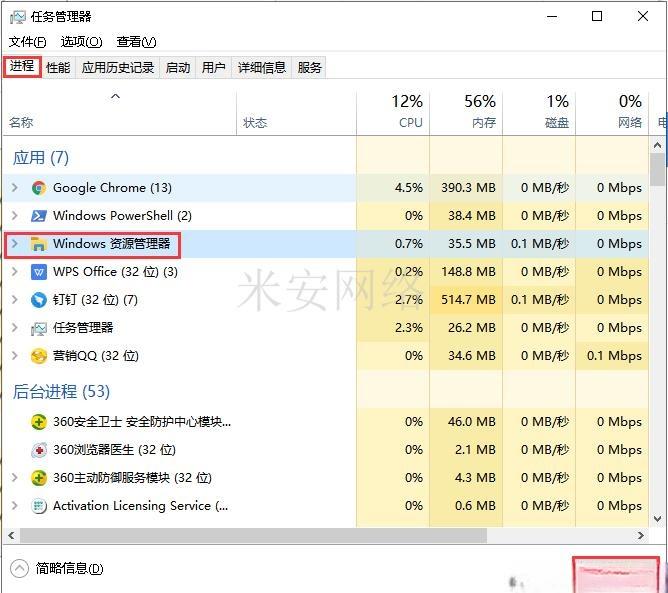The height and width of the screenshot is (593, 668).
Task: Click the horizontal scrollbar left arrow
Action: pos(12,535)
